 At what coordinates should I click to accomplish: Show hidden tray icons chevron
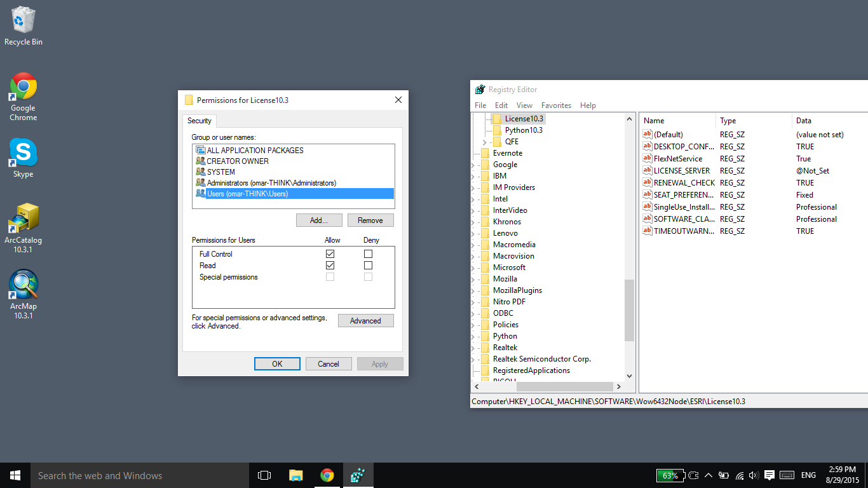coord(709,475)
